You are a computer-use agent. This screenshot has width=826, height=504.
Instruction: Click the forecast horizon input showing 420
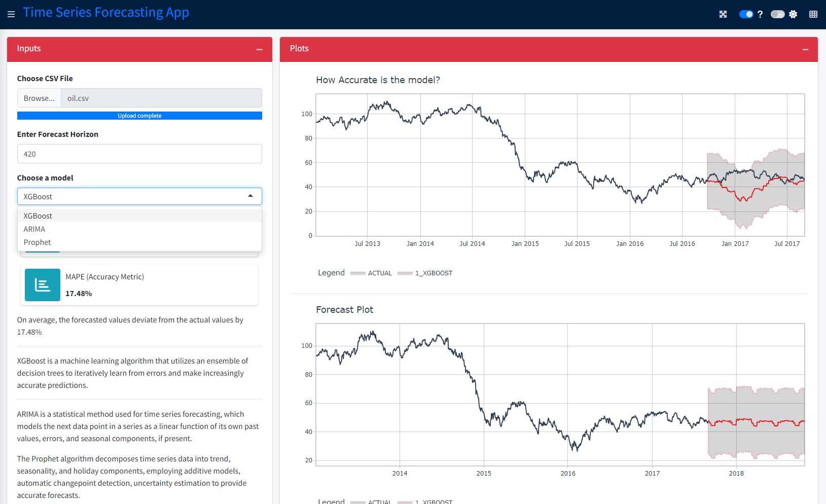pos(139,153)
